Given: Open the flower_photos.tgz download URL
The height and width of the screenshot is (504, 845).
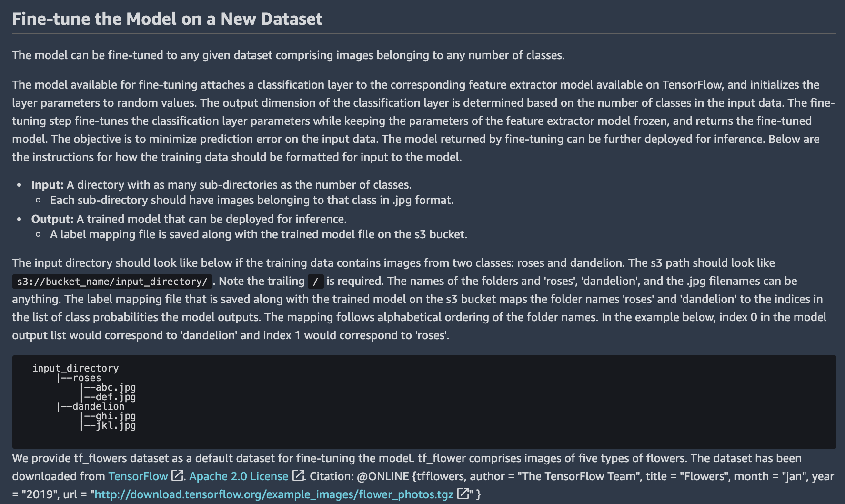Looking at the screenshot, I should [274, 494].
